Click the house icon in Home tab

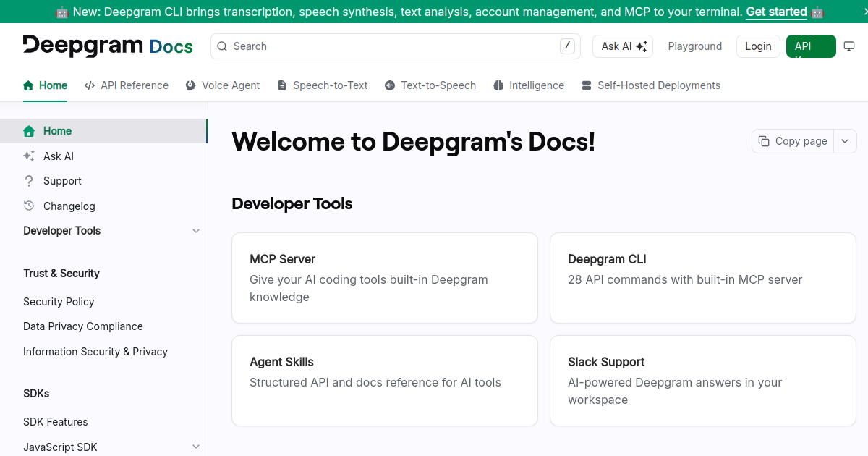(x=28, y=85)
